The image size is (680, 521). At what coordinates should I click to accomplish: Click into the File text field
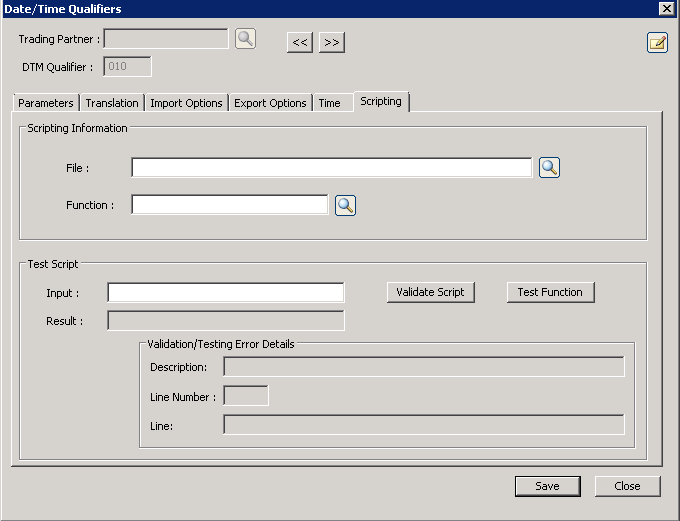331,168
